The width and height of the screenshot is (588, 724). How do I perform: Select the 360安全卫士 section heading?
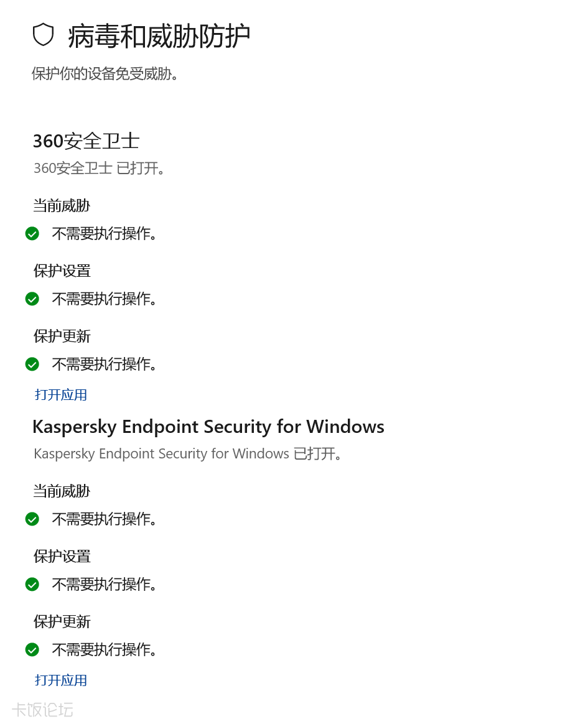[x=86, y=141]
